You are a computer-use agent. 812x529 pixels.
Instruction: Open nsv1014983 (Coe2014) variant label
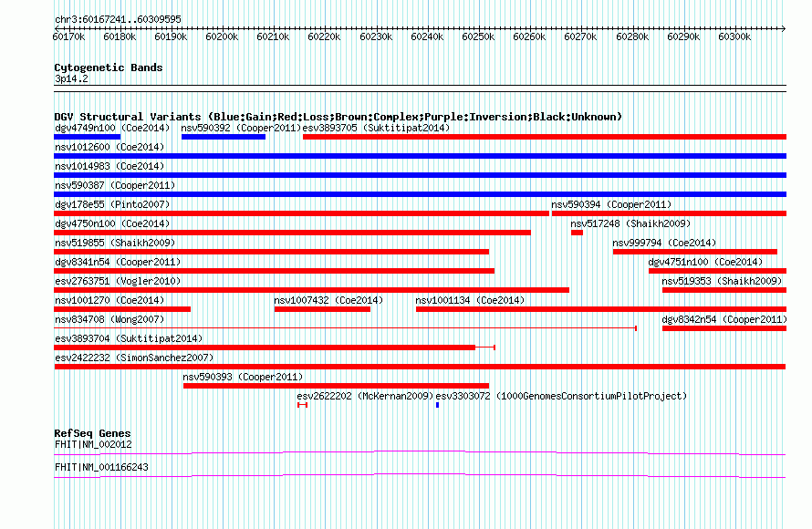pos(109,166)
